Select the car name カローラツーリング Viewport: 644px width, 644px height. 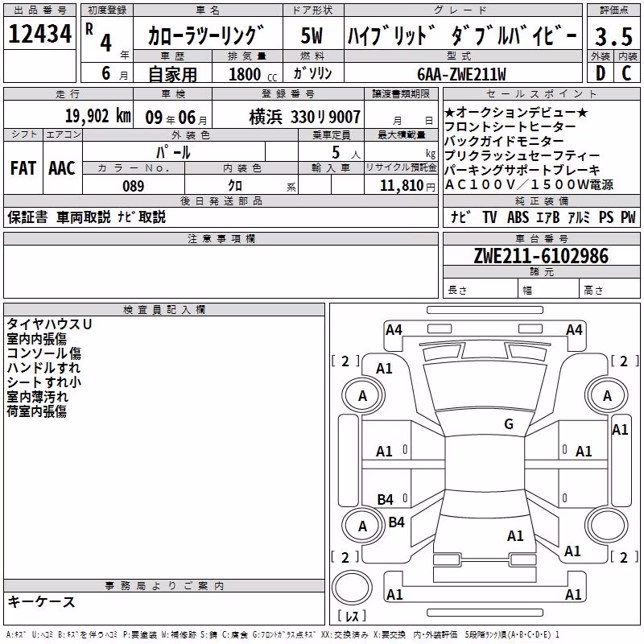[206, 35]
